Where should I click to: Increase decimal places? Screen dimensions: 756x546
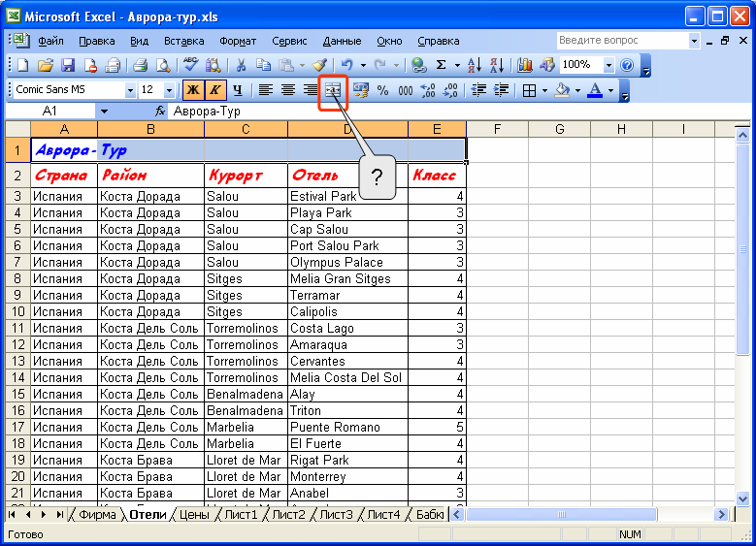[x=428, y=90]
